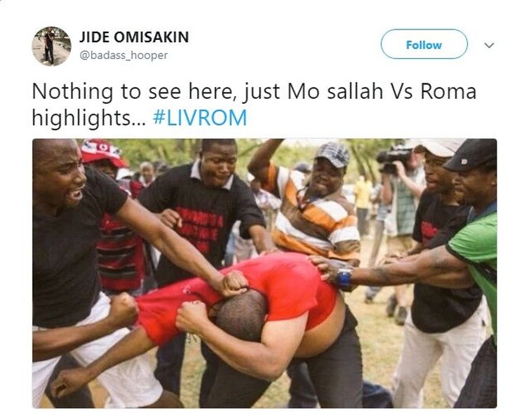Open the #LIVROM hashtag
Screen dimensions: 526x420
tap(200, 118)
